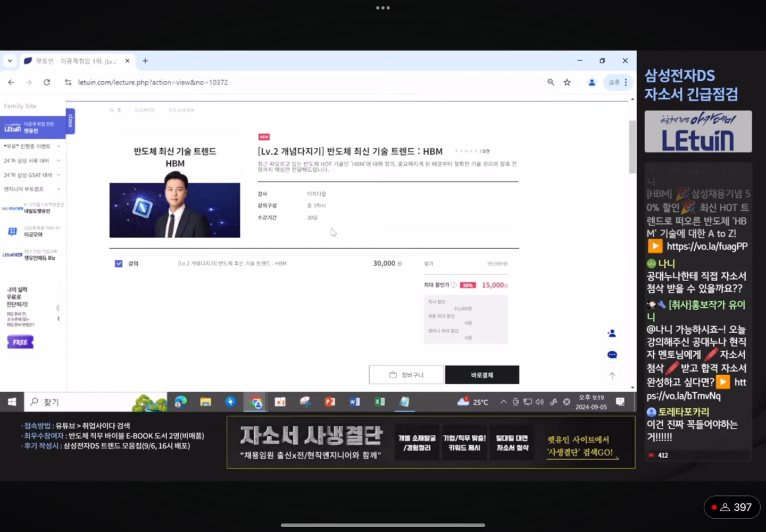The image size is (766, 532).
Task: Open the browser zoom magnifier icon
Action: click(x=551, y=82)
